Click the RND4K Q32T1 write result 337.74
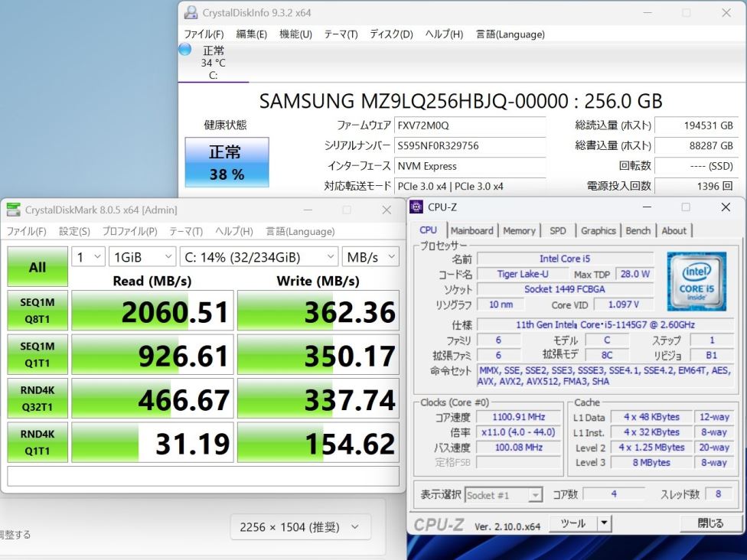Image resolution: width=747 pixels, height=560 pixels. [318, 398]
